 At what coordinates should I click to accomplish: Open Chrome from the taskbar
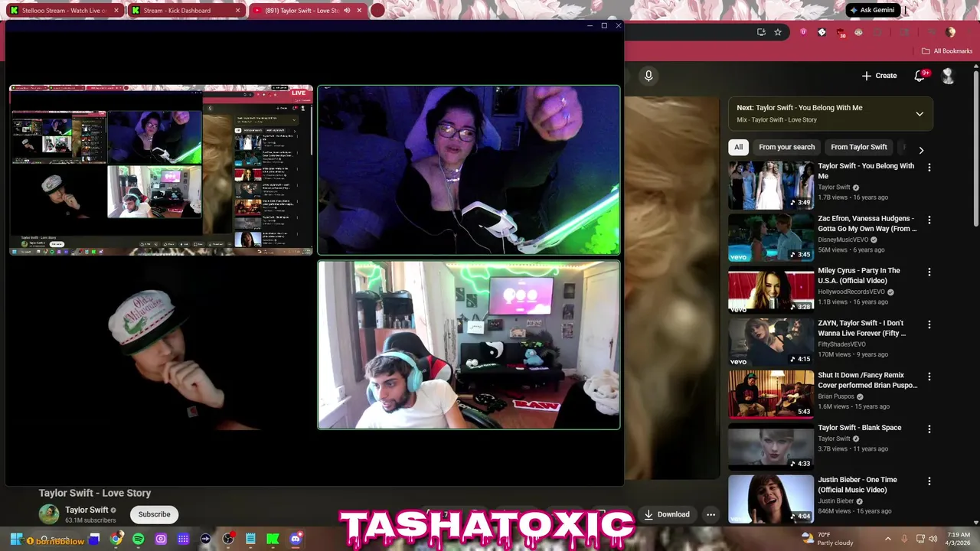116,539
